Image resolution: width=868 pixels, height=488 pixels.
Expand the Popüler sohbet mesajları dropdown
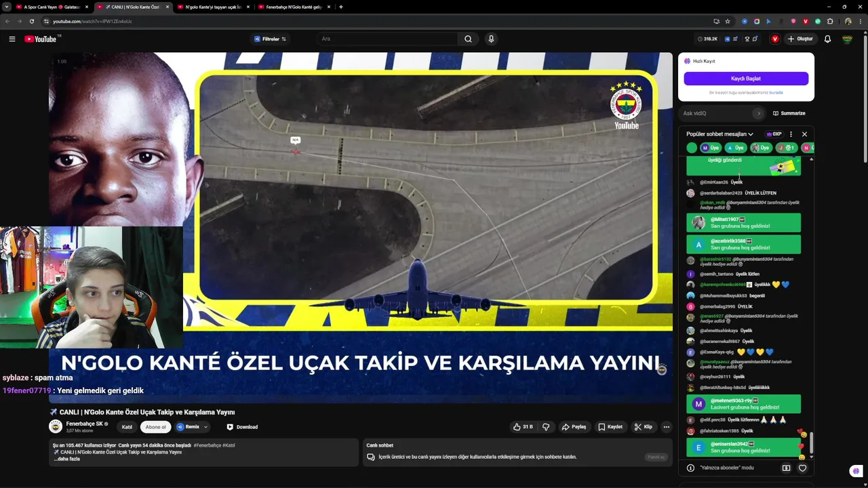719,134
